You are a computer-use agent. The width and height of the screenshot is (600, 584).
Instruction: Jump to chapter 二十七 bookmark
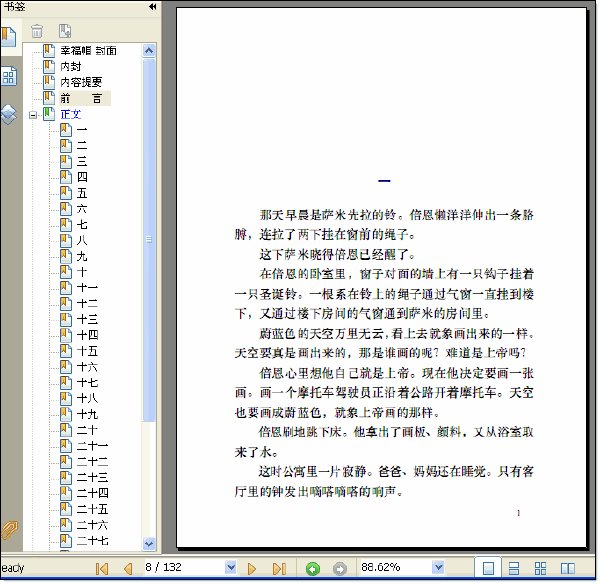93,541
